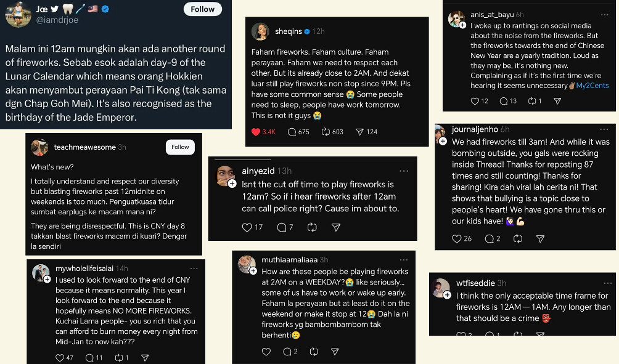Screen dimensions: 619x364
Task: Click Joe's profile picture avatar
Action: [18, 14]
